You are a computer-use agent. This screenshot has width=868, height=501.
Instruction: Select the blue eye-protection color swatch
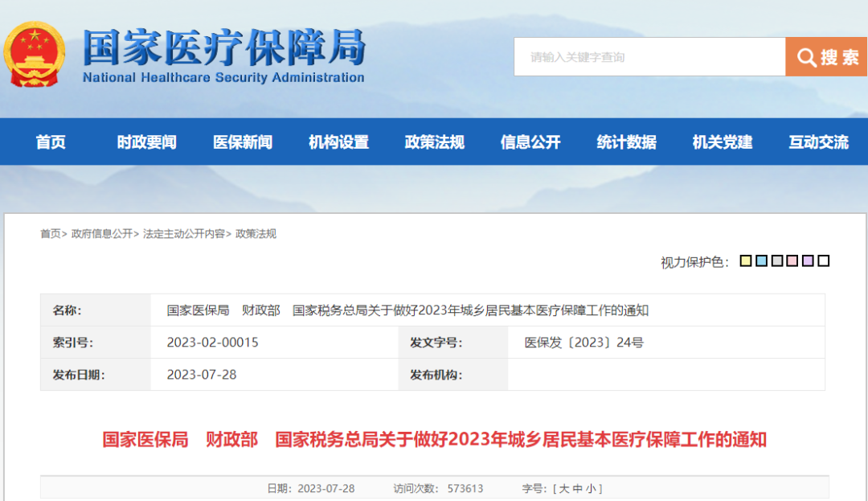pyautogui.click(x=761, y=261)
